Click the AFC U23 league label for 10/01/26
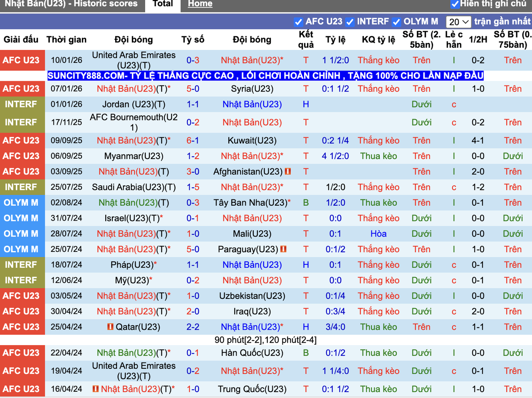Viewport: 532px width, 398px height. tap(21, 60)
